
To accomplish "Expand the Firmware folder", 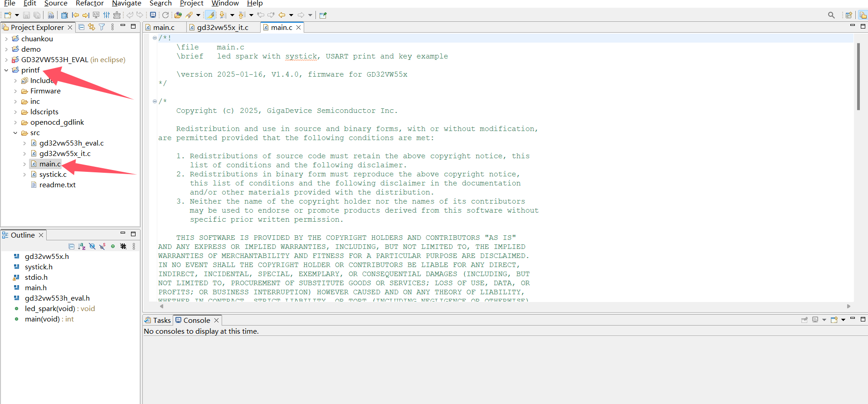I will point(15,91).
